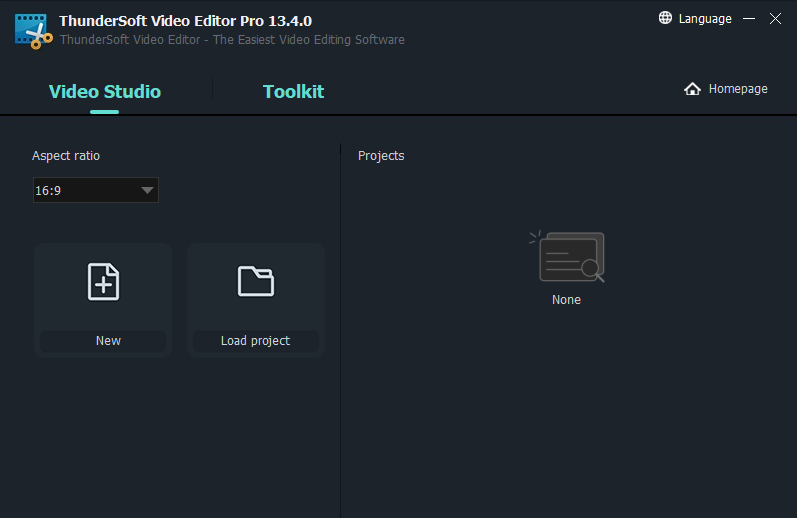797x518 pixels.
Task: Click the Aspect ratio label
Action: [66, 156]
